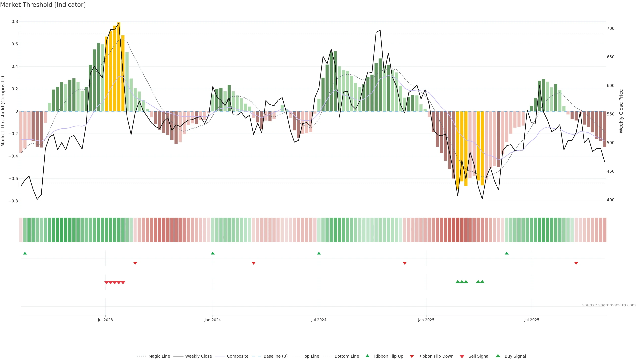
Task: Toggle Composite line in the legend
Action: [x=237, y=356]
